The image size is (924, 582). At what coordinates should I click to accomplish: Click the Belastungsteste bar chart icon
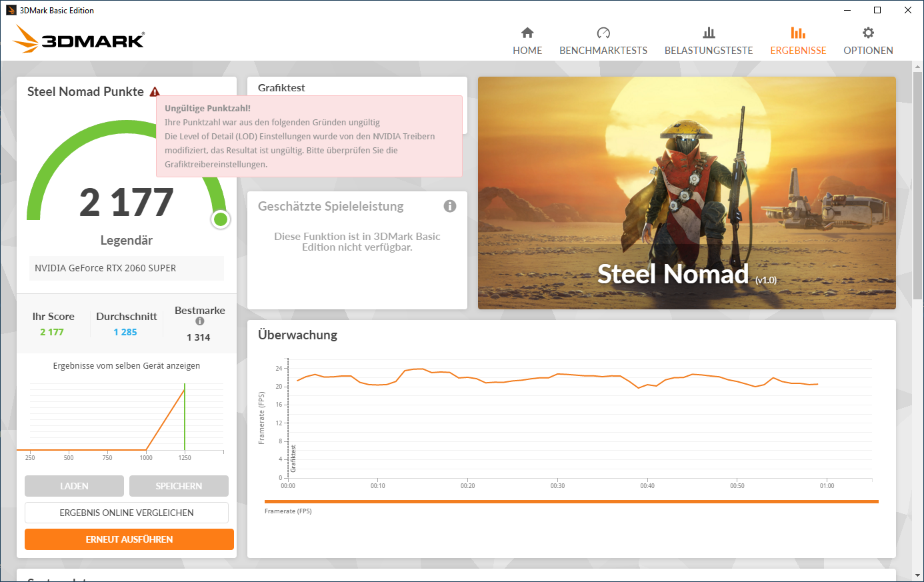coord(709,32)
